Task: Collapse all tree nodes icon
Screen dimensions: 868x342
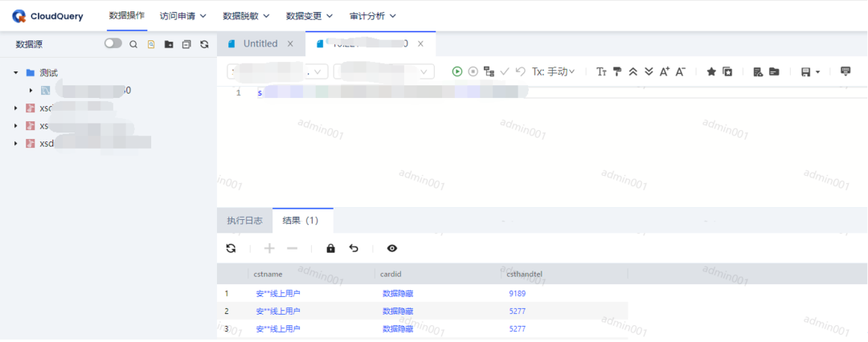Action: point(186,44)
